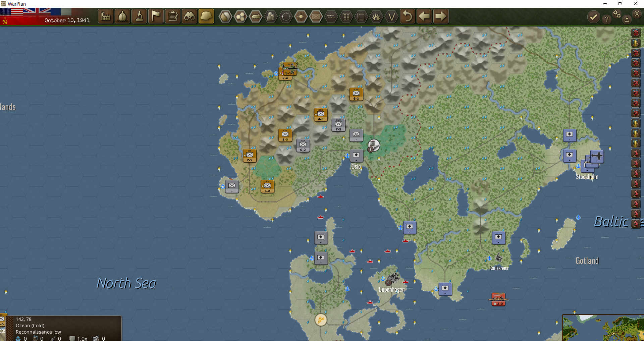Image resolution: width=644 pixels, height=341 pixels.
Task: Open the research microscope icon
Action: (x=139, y=16)
